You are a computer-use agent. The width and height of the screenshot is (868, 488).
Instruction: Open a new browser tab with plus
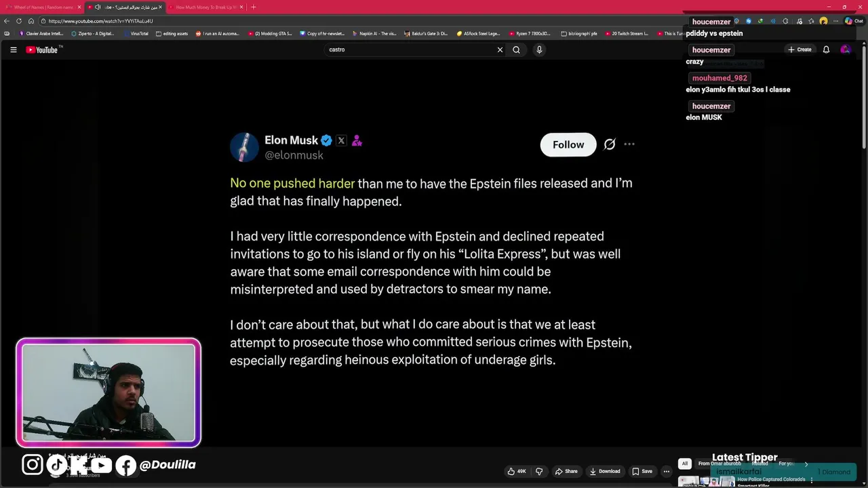point(253,7)
